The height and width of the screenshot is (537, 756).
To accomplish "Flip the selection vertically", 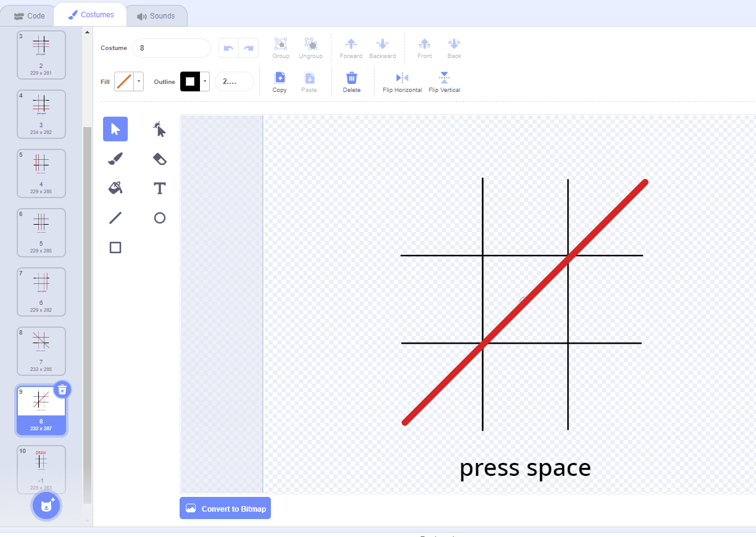I will [444, 81].
